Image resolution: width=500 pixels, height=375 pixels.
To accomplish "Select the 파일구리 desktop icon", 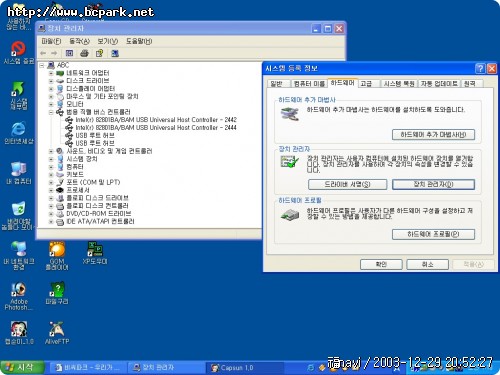I will point(57,293).
